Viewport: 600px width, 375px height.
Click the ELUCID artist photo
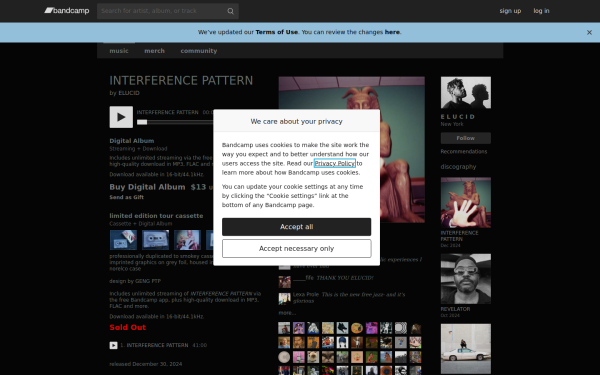pos(466,93)
